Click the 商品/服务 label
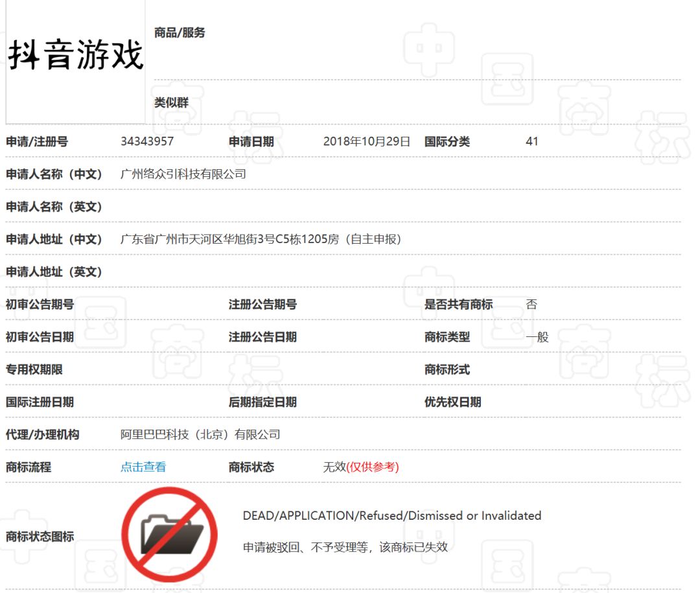The height and width of the screenshot is (593, 700). tap(180, 32)
